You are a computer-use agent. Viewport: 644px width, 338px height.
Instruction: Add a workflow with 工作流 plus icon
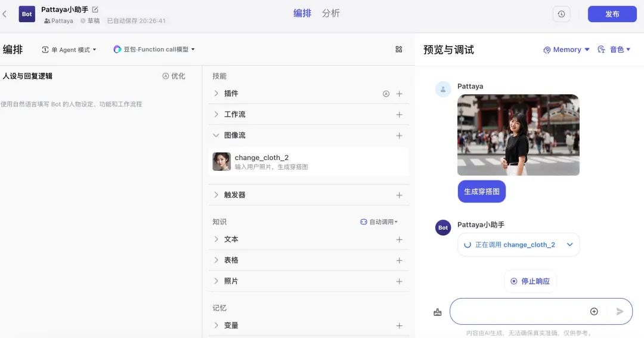coord(399,115)
